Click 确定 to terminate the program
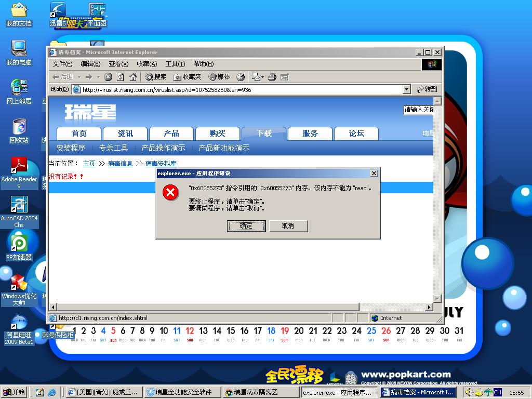The width and height of the screenshot is (532, 399). point(246,226)
